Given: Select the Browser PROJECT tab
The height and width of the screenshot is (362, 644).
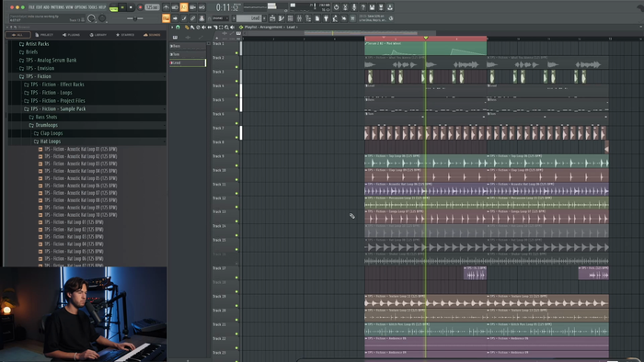Looking at the screenshot, I should (x=44, y=35).
